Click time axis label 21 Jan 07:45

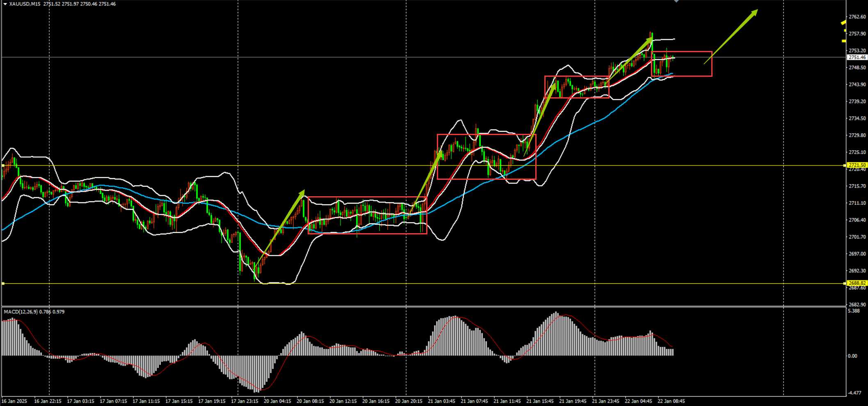(474, 401)
